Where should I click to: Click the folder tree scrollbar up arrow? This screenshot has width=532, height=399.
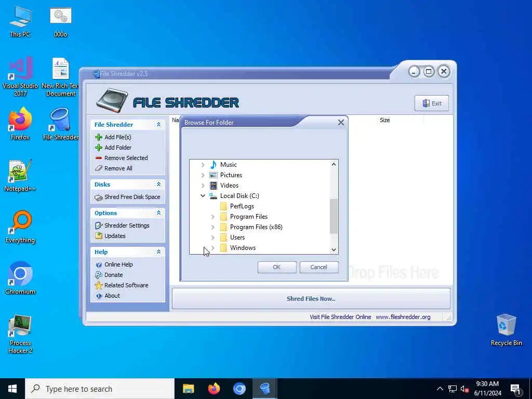tap(334, 164)
